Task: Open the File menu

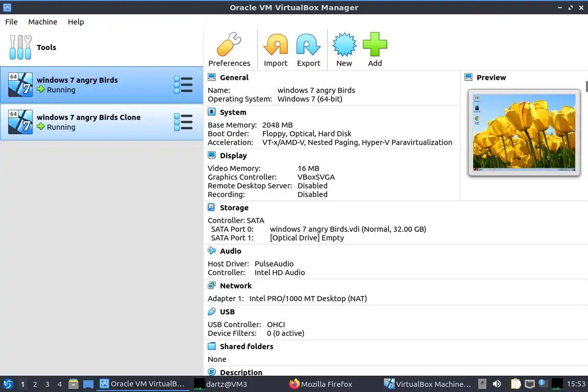Action: click(11, 22)
